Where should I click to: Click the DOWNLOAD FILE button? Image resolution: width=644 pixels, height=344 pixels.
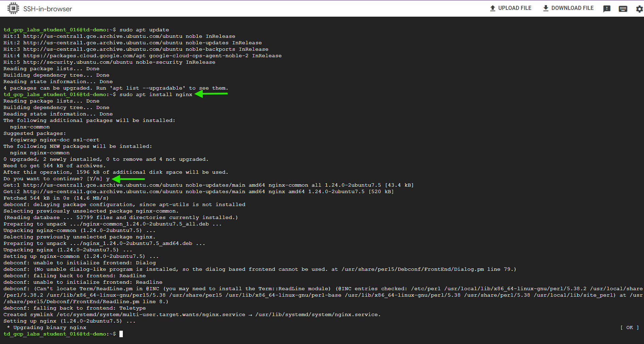pyautogui.click(x=568, y=8)
